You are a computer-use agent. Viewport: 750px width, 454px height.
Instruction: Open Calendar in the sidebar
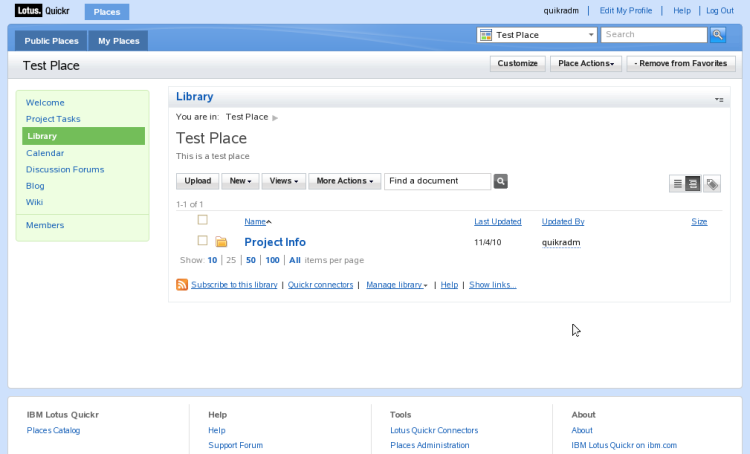click(x=45, y=153)
